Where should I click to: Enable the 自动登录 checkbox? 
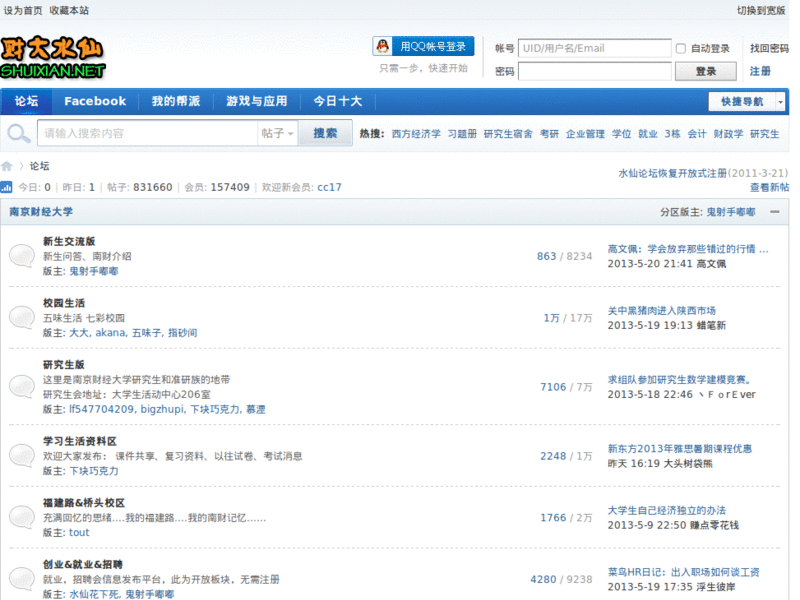tap(681, 48)
